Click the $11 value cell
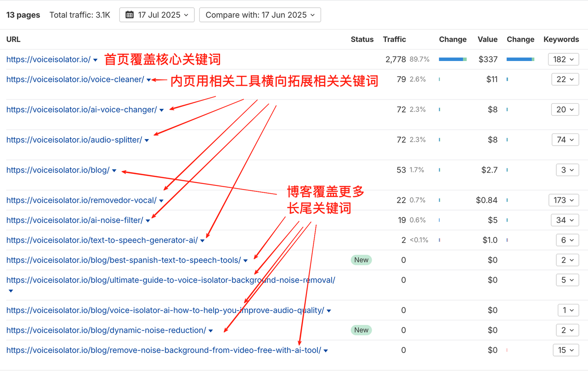The height and width of the screenshot is (374, 588). [x=492, y=80]
